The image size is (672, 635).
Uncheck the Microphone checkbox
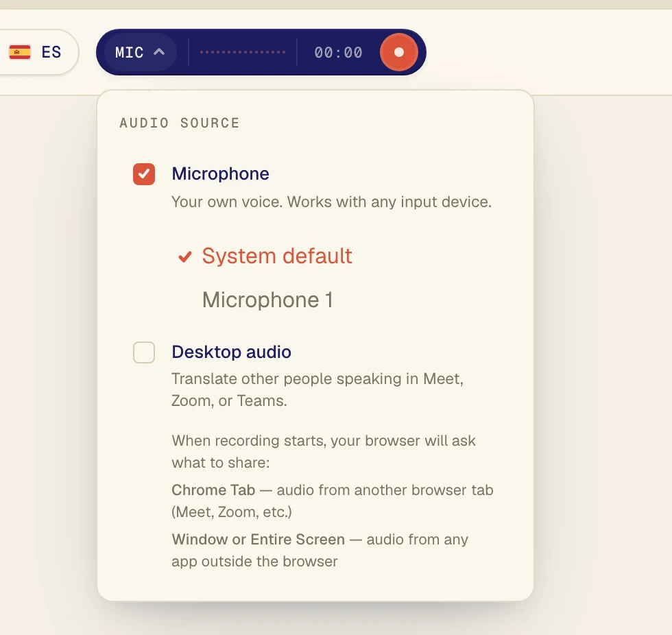pos(144,174)
